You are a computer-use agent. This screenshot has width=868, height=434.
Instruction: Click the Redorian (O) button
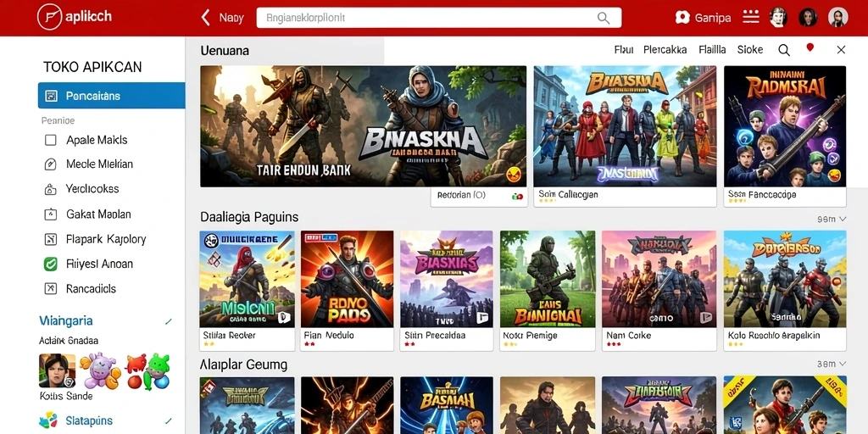479,197
